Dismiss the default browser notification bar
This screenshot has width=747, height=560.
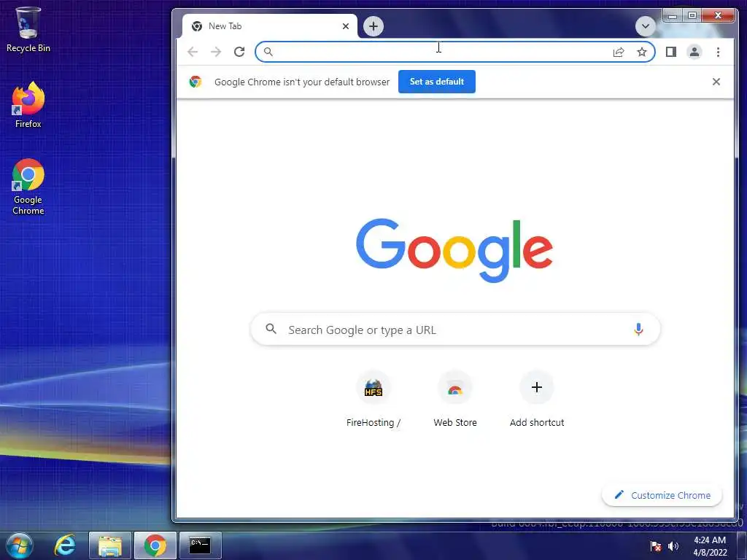pyautogui.click(x=716, y=82)
